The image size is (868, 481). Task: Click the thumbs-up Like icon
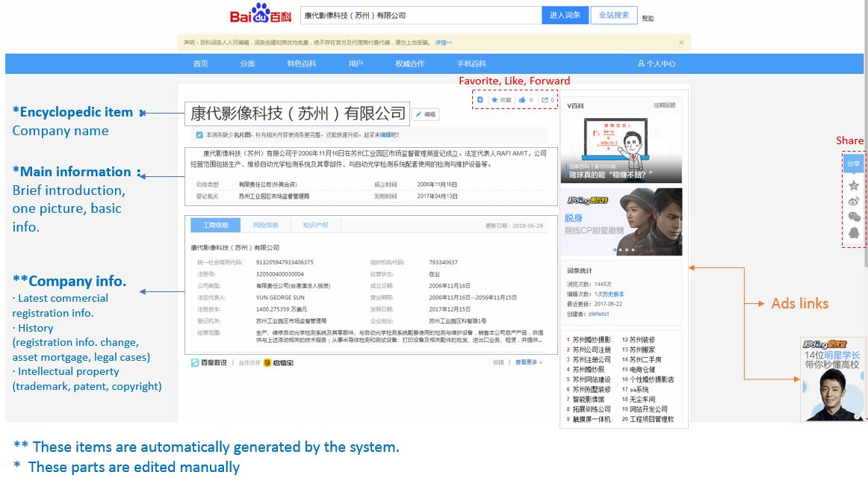pos(522,100)
